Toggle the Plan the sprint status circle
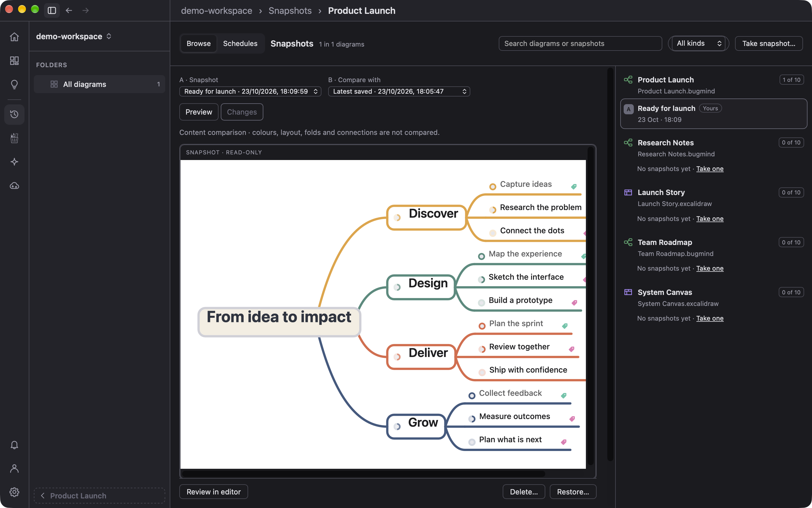812x508 pixels. (482, 326)
